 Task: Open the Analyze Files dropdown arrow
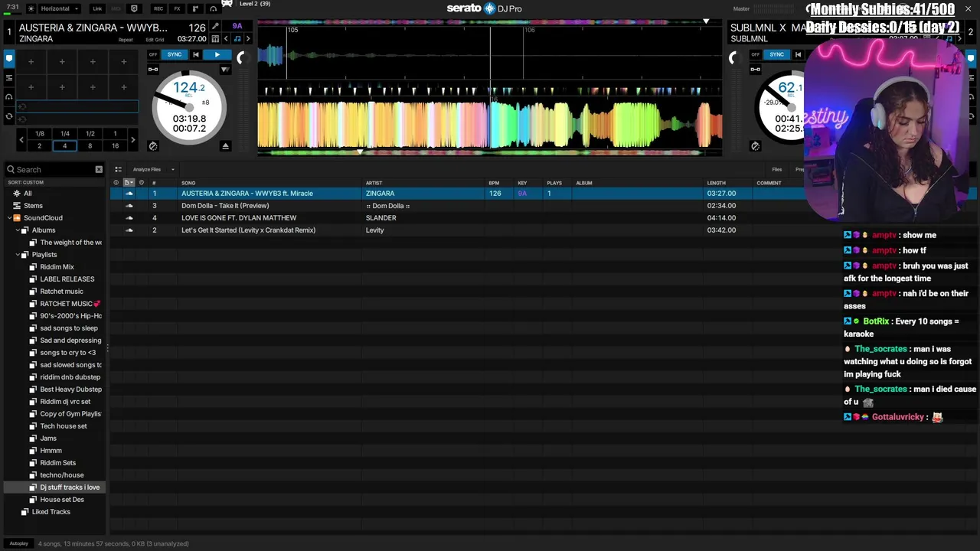click(173, 169)
